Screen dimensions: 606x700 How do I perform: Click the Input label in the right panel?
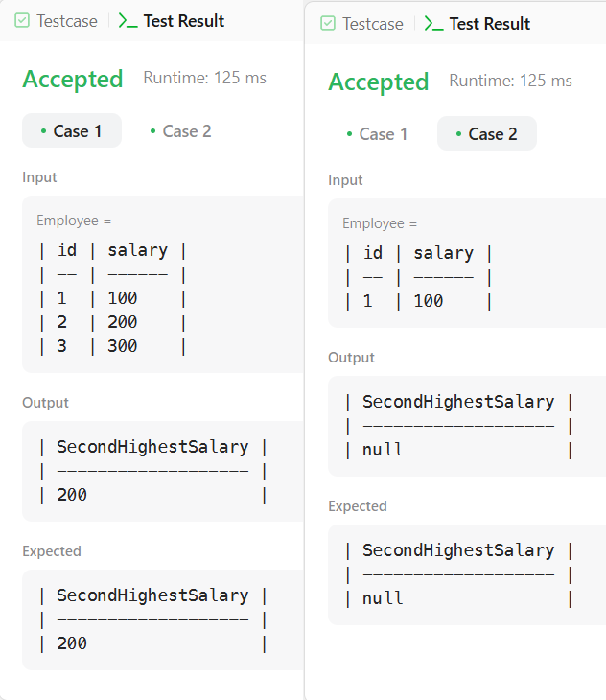tap(345, 180)
